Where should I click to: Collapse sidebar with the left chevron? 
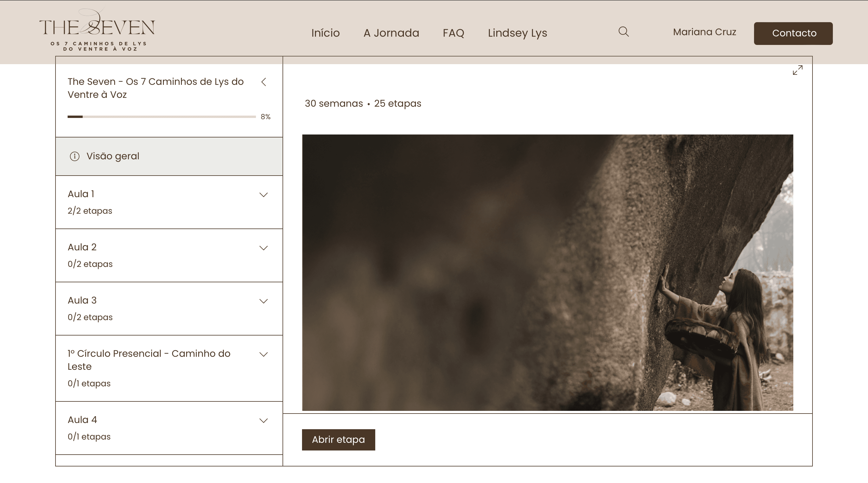click(264, 82)
